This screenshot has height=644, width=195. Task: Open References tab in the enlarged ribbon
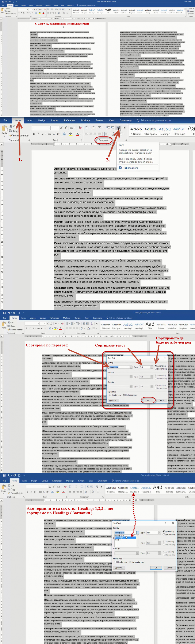(x=70, y=120)
